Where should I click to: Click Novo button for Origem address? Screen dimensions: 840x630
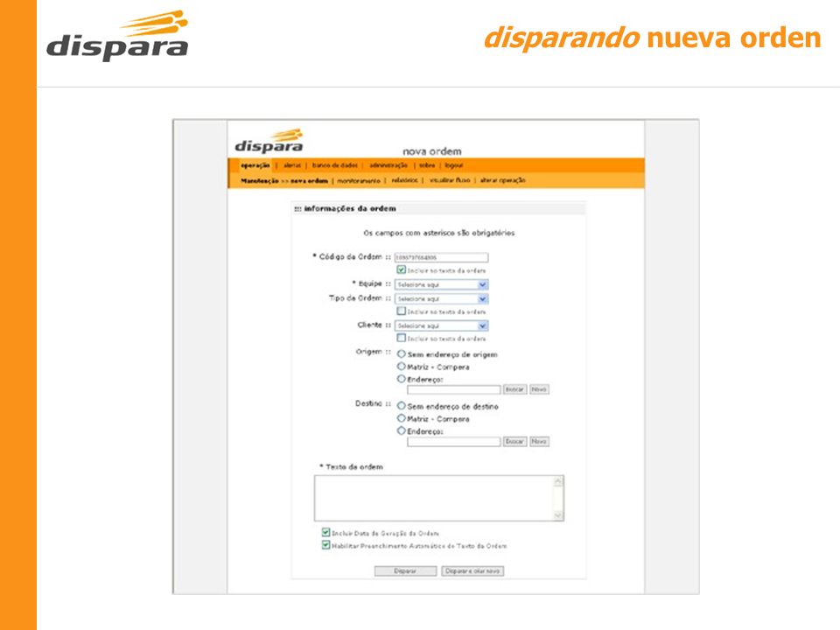tap(540, 389)
